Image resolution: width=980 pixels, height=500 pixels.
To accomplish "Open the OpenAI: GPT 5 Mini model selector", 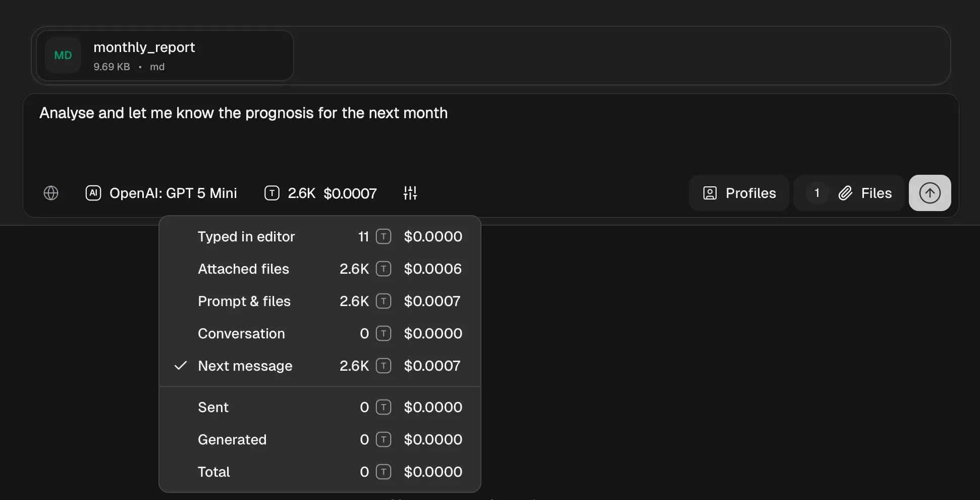I will pyautogui.click(x=173, y=193).
